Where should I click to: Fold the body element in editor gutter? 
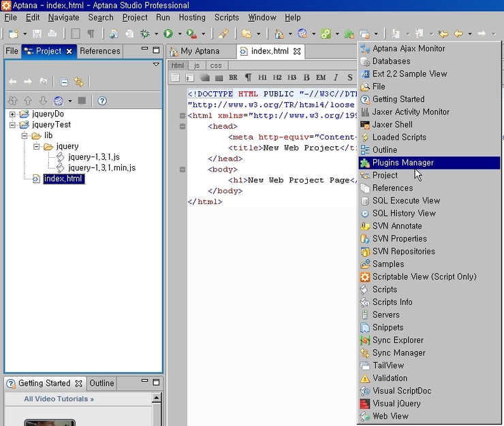click(183, 169)
